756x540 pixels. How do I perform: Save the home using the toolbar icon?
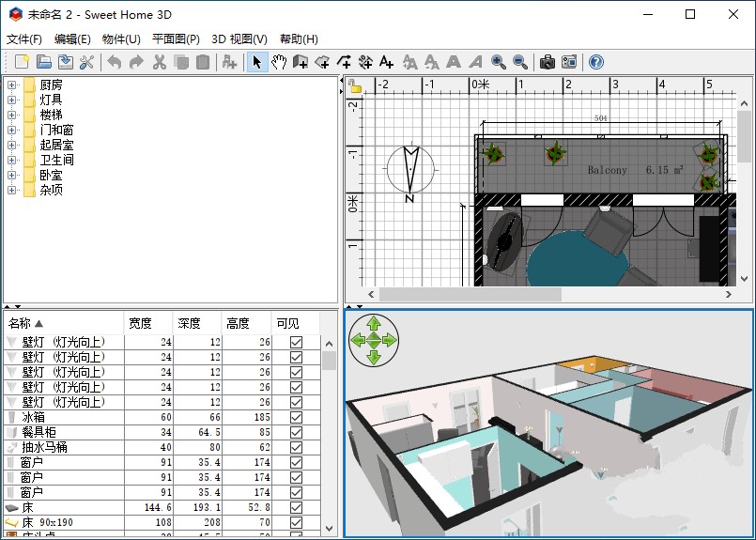(66, 62)
